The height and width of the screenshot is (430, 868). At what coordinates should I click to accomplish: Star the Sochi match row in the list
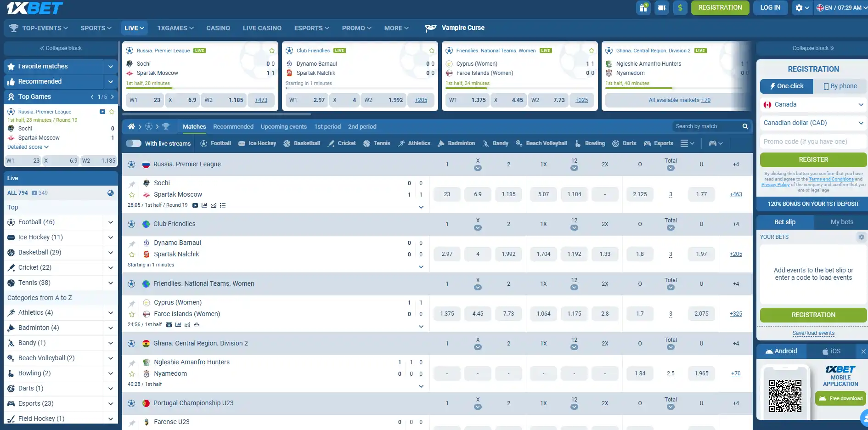(132, 195)
